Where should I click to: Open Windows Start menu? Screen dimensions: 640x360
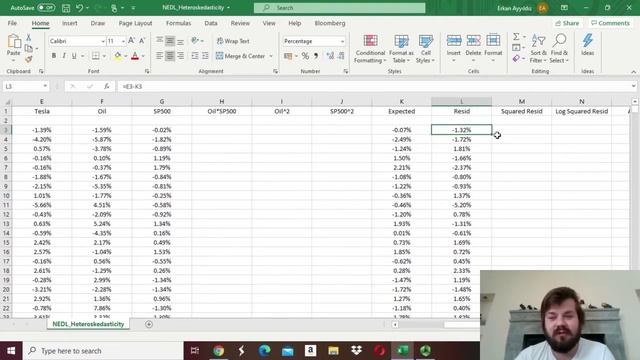pos(11,351)
